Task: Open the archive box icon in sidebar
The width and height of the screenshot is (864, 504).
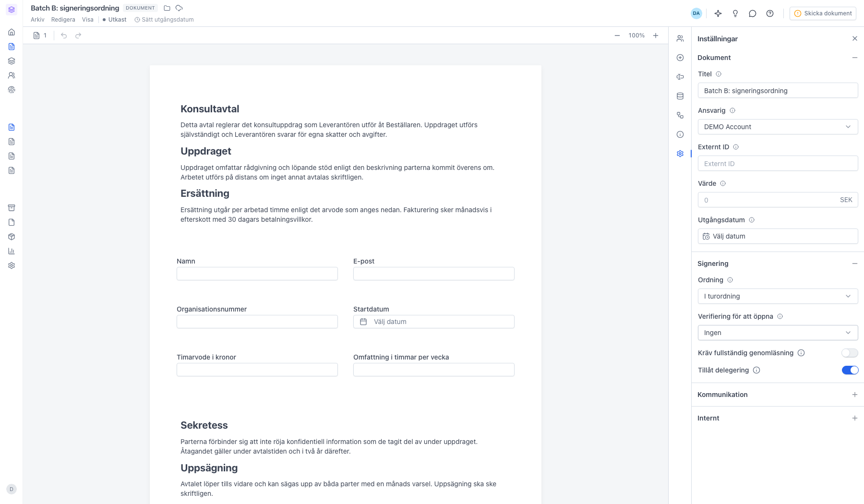Action: (x=12, y=208)
